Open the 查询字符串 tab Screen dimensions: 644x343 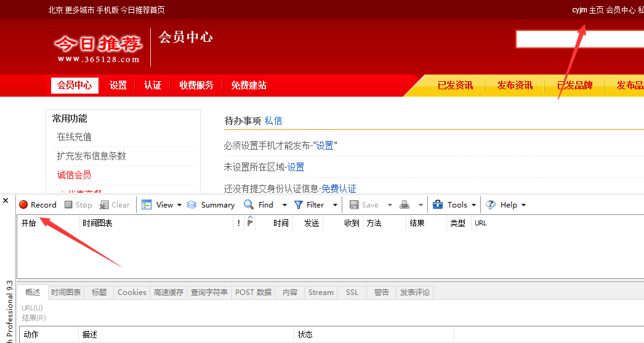click(209, 292)
